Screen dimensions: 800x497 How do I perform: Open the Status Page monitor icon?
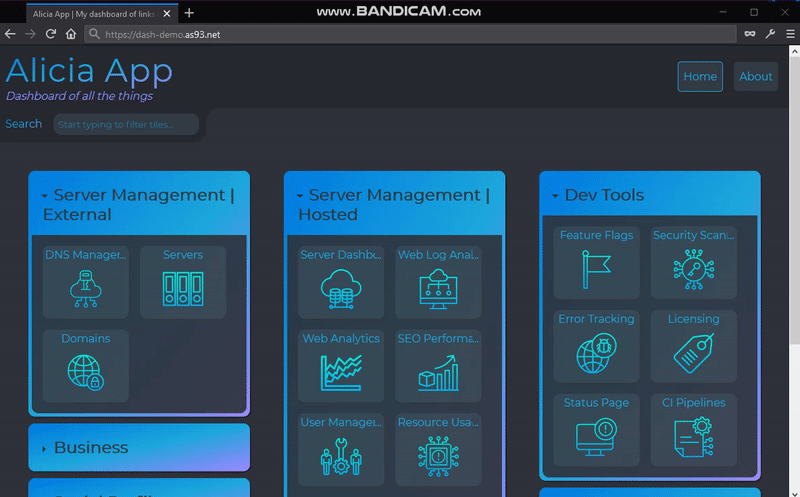pyautogui.click(x=596, y=436)
